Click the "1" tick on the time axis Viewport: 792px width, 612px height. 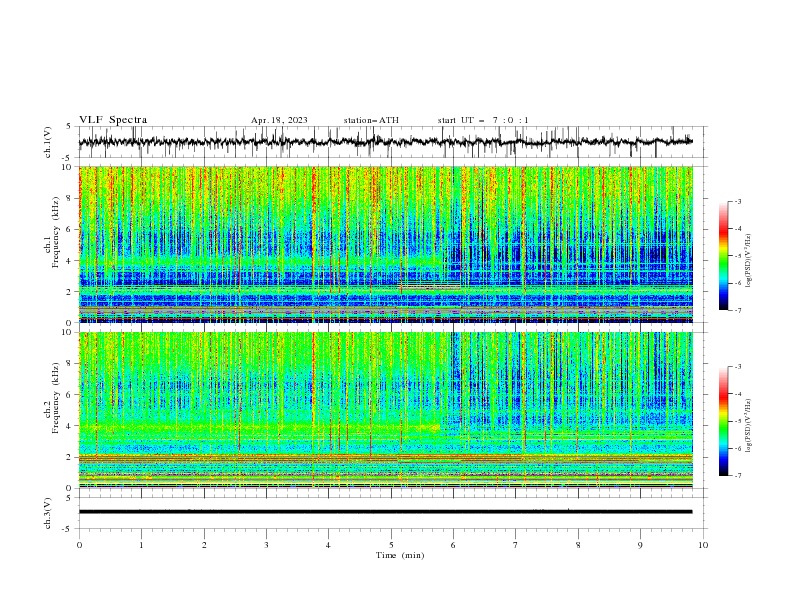(x=141, y=545)
